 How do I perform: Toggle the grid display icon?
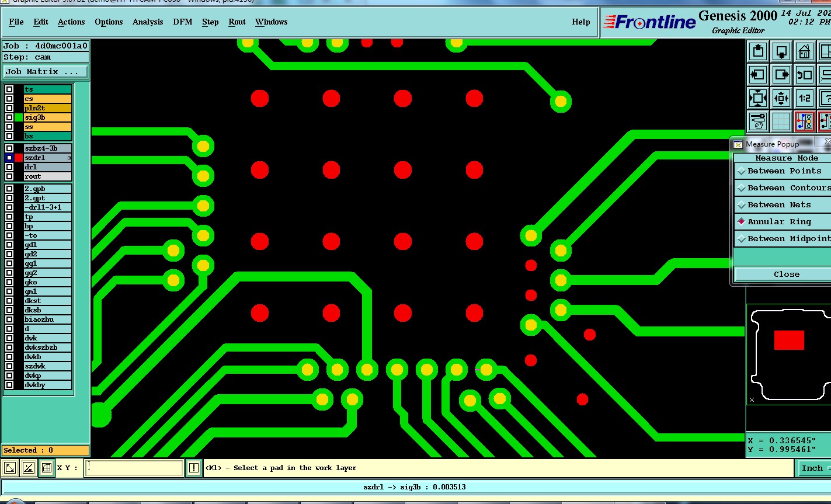(781, 121)
